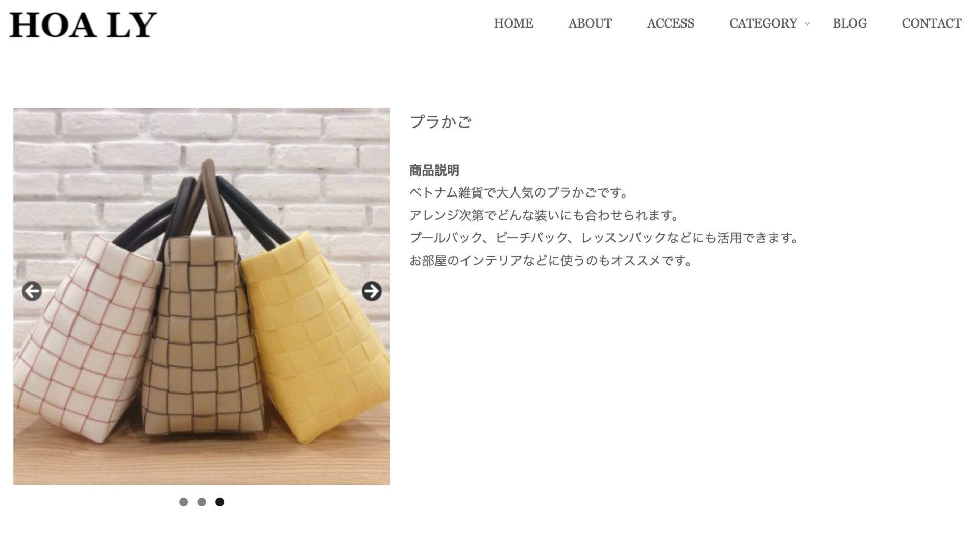Viewport: 980px width, 539px height.
Task: Go to the HOME page
Action: point(513,23)
